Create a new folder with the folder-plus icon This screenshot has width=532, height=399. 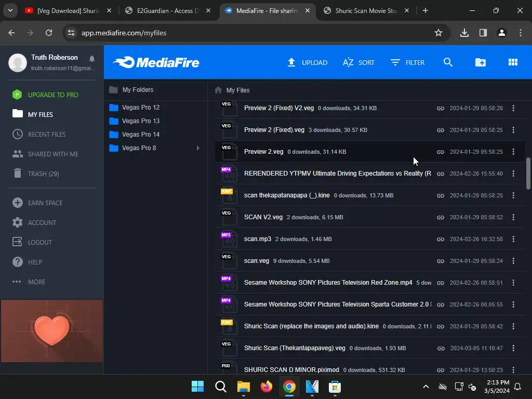pos(481,62)
